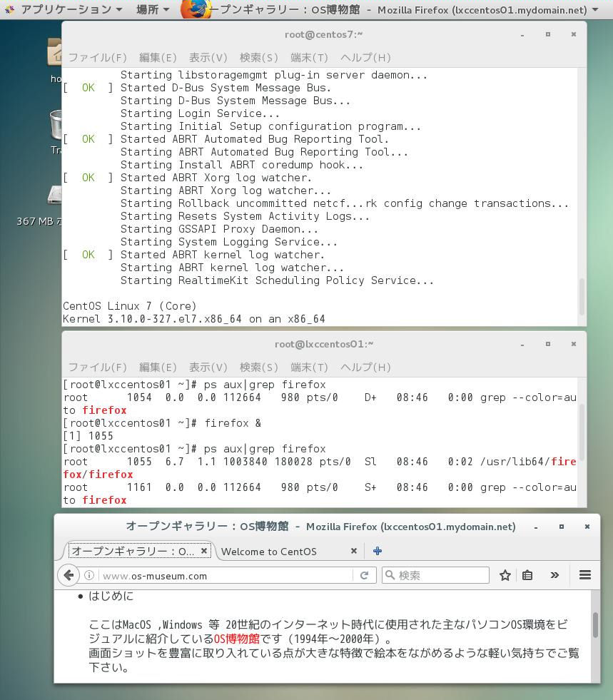Viewport: 613px width, 700px height.
Task: Click 'Starting RealtimeKit Scheduling Policy Service' line
Action: tap(277, 280)
